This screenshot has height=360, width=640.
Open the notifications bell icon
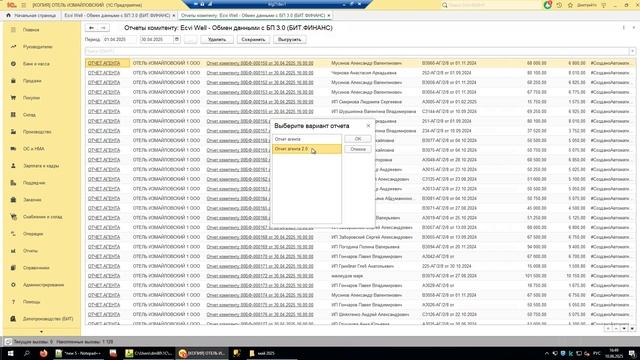tap(548, 5)
